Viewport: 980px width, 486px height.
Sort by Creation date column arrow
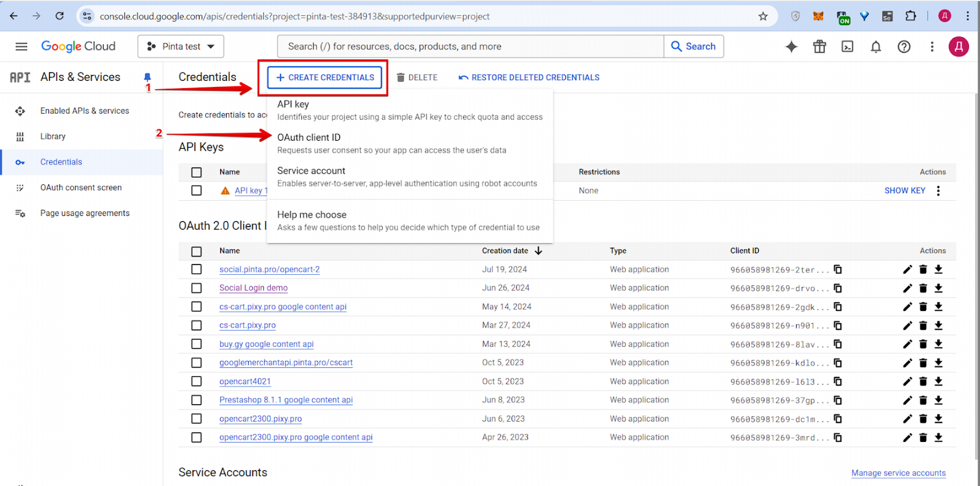(x=538, y=251)
